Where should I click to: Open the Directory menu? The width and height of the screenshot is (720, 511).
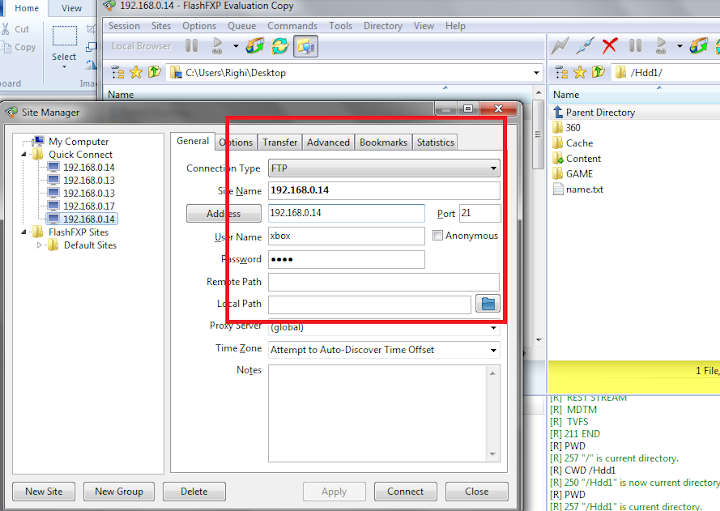383,26
